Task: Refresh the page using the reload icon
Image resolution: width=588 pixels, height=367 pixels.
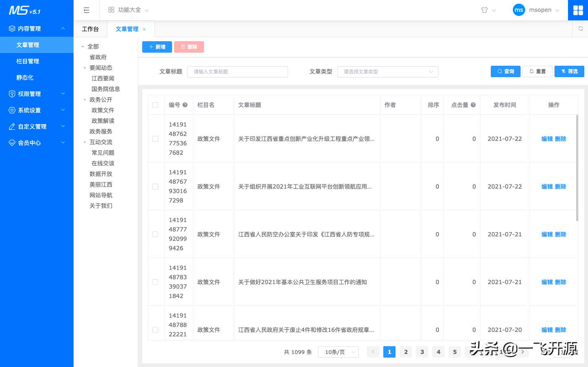Action: 580,29
